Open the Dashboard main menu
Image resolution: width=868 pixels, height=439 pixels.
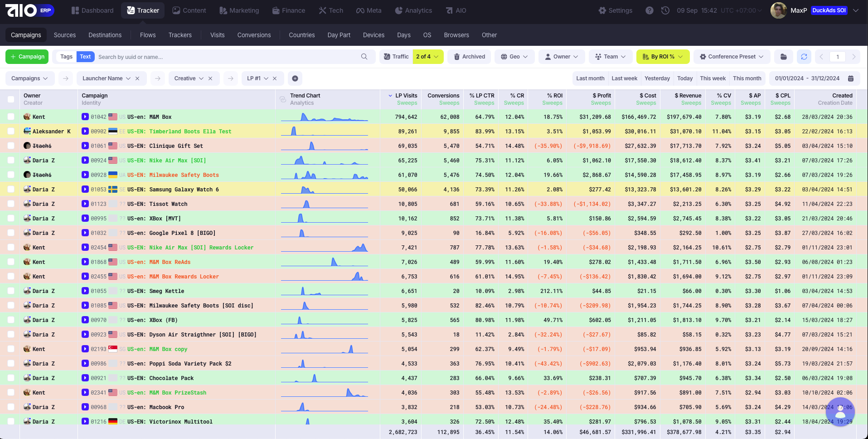(x=92, y=10)
